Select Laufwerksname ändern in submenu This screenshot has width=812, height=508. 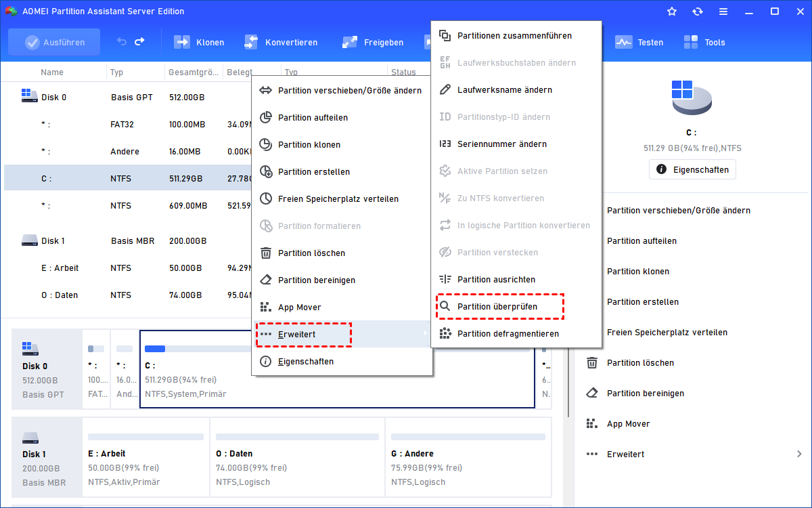[516, 89]
